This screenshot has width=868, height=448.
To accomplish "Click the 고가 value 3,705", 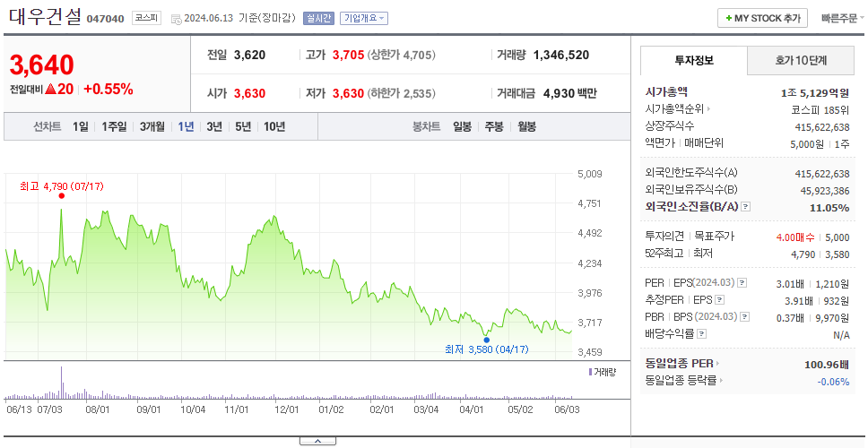I will pyautogui.click(x=348, y=55).
